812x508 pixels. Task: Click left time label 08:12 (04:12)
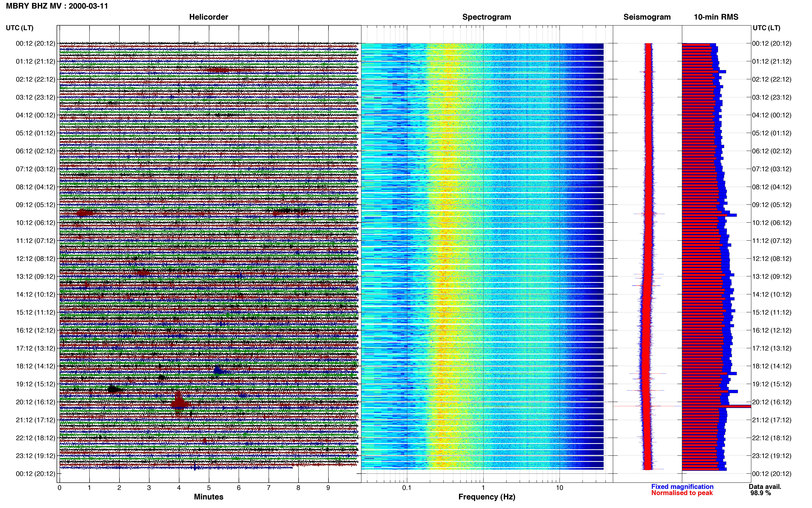pyautogui.click(x=36, y=187)
